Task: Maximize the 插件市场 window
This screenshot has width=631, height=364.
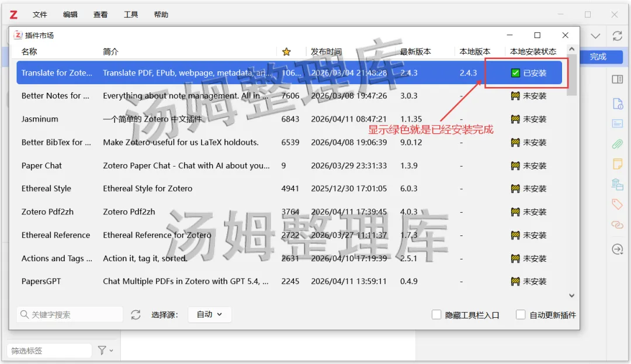Action: pyautogui.click(x=538, y=36)
